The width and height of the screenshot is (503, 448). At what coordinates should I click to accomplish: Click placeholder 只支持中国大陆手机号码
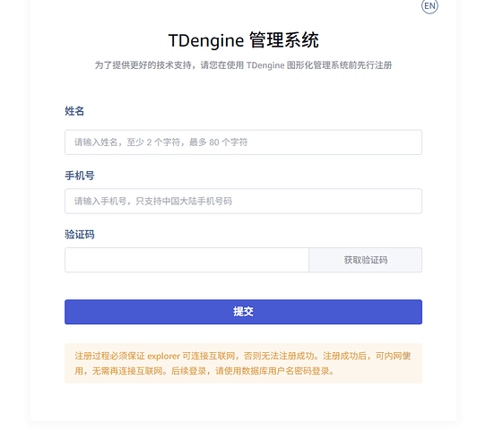click(x=184, y=202)
